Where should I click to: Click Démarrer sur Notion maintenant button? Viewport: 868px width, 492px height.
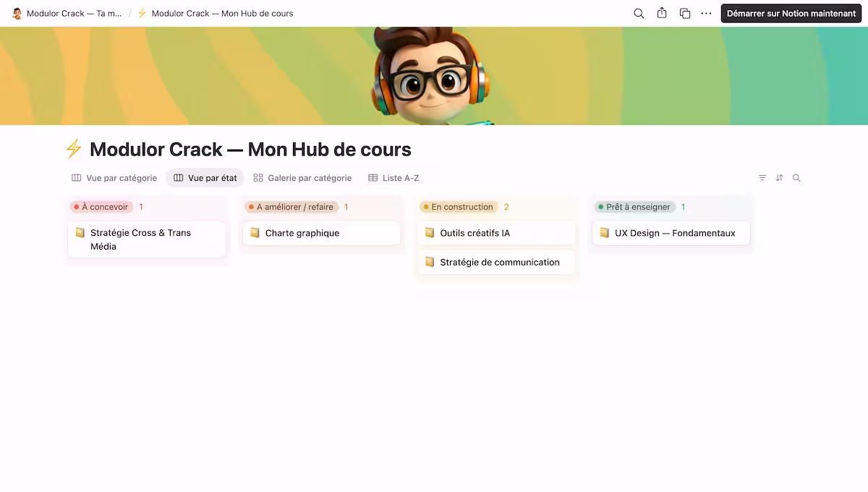tap(791, 13)
